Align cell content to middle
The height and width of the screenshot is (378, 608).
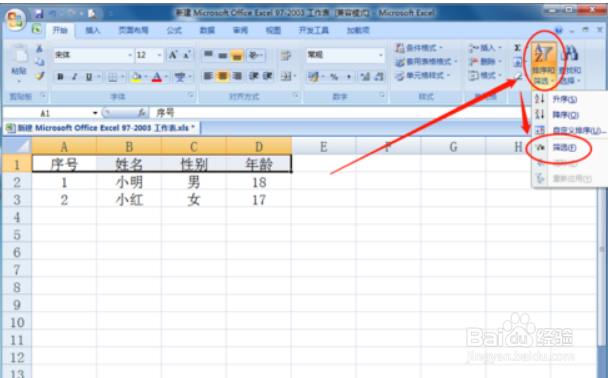pyautogui.click(x=223, y=55)
